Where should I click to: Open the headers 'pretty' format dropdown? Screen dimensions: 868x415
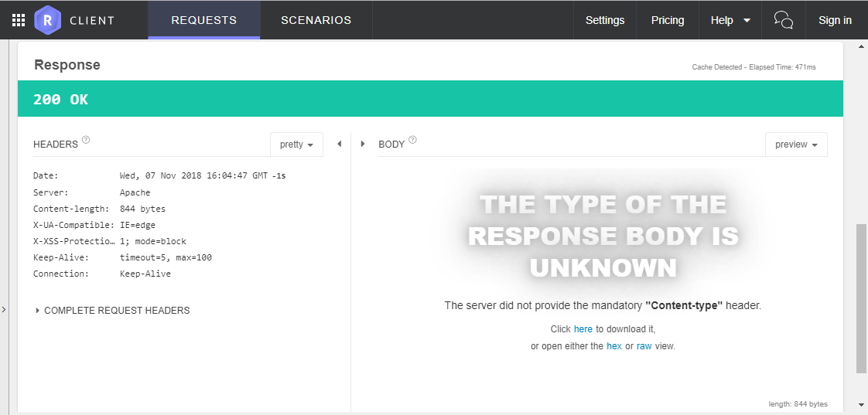296,145
